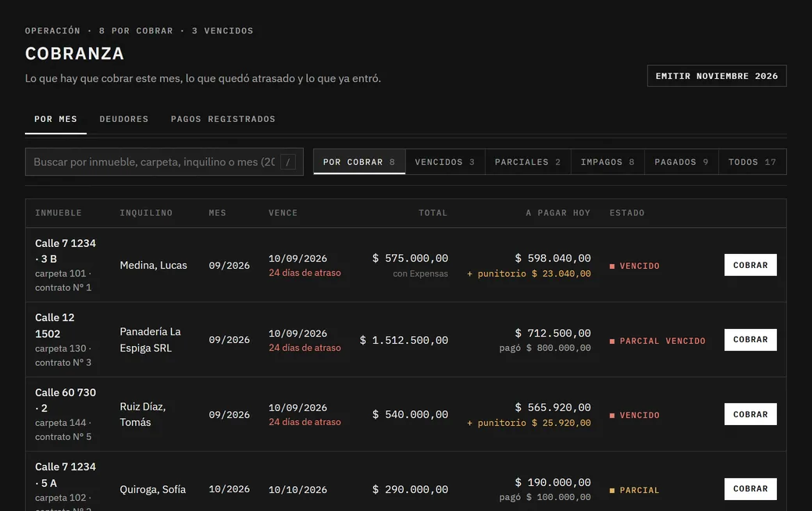Click amount due $ 565.920,00
This screenshot has width=812, height=511.
tap(553, 407)
